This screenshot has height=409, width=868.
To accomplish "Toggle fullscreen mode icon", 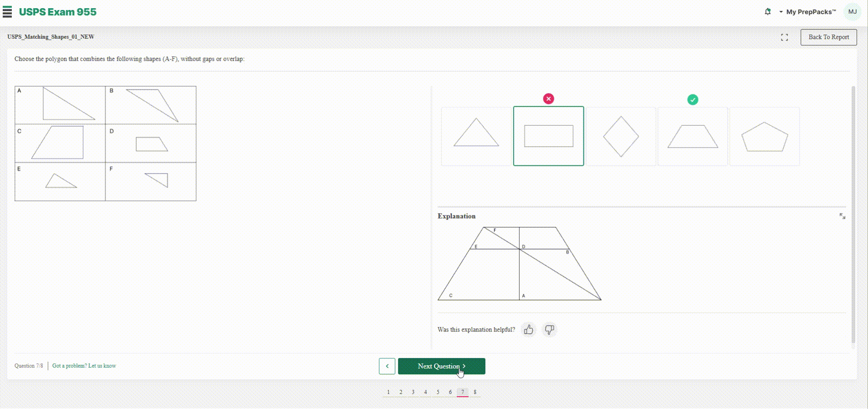I will point(784,37).
